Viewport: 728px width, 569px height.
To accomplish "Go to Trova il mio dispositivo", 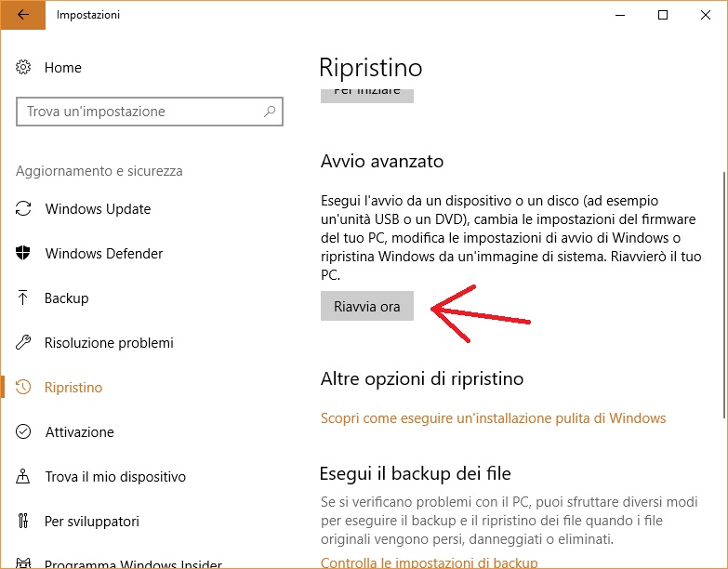I will pos(115,476).
